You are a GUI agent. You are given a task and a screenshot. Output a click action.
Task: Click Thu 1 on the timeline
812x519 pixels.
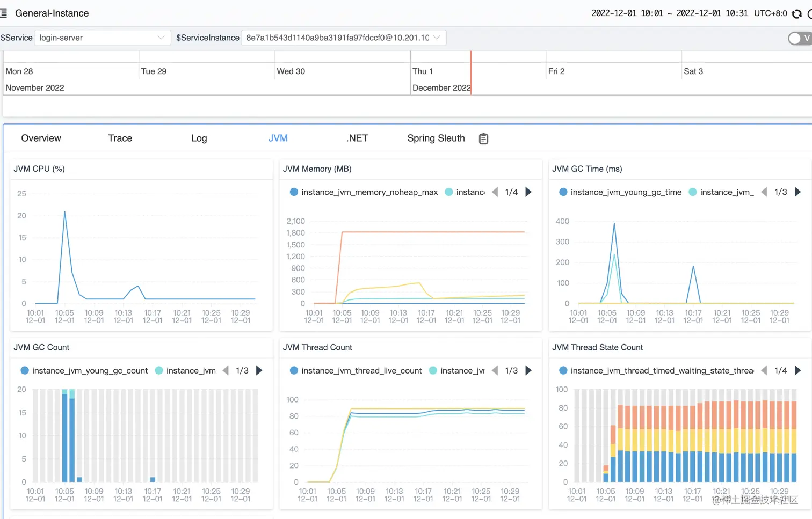(x=423, y=71)
